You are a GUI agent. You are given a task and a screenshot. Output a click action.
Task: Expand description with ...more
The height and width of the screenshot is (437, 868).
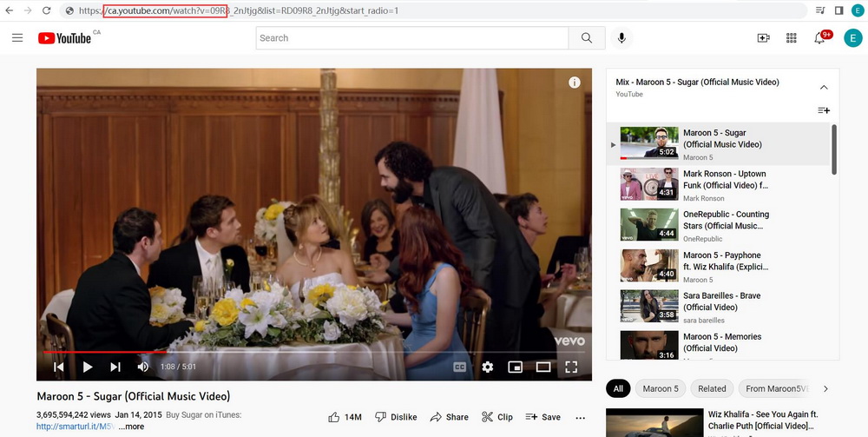[x=131, y=427]
